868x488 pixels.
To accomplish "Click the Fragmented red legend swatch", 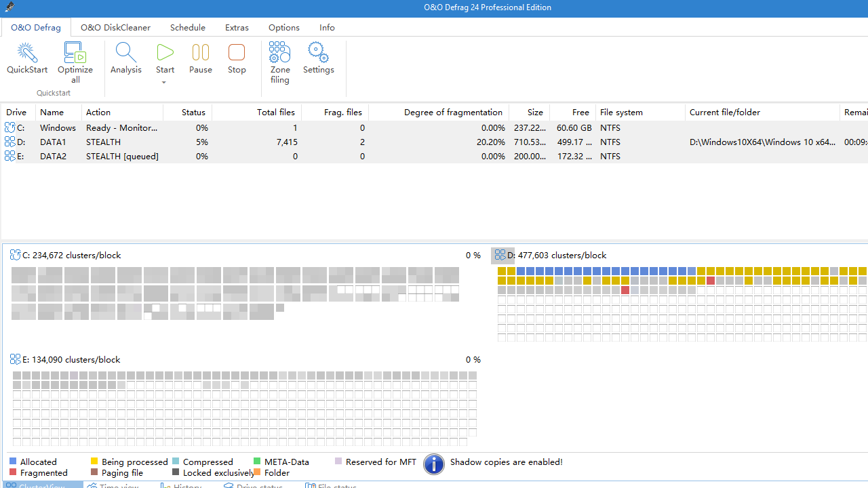I will pyautogui.click(x=14, y=472).
